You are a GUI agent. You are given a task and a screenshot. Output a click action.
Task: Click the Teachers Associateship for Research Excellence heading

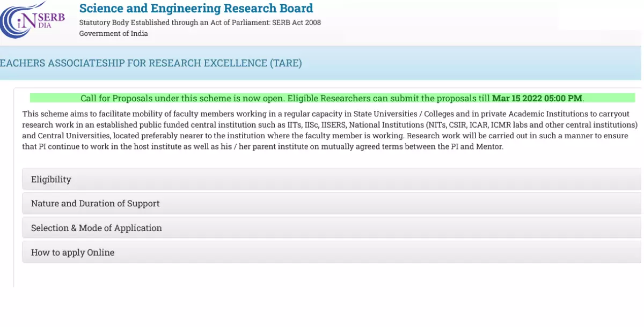click(x=151, y=63)
